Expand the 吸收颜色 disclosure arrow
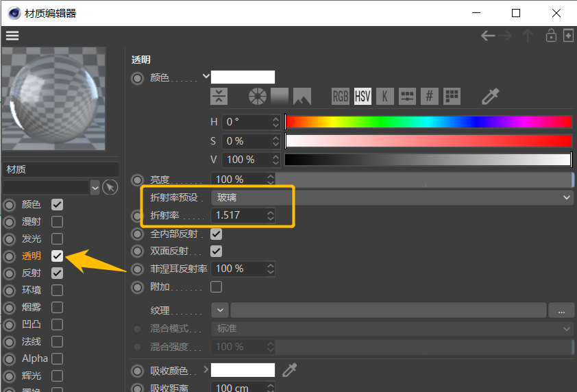577x392 pixels. pyautogui.click(x=206, y=369)
